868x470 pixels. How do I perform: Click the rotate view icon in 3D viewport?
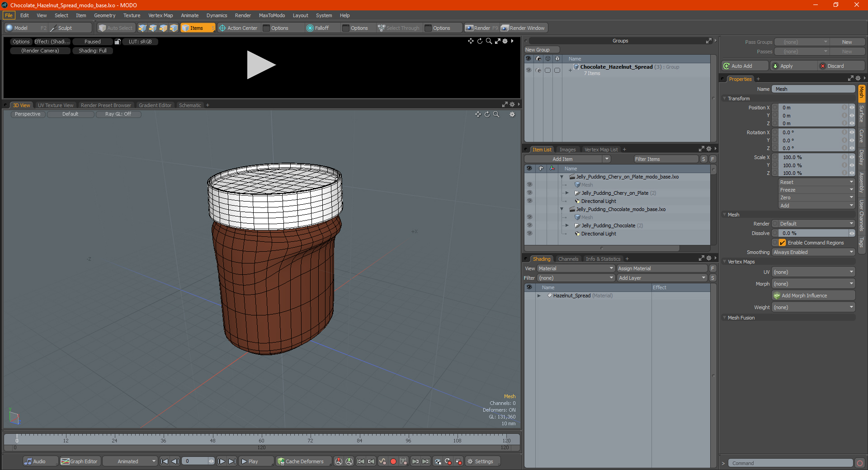[x=487, y=114]
